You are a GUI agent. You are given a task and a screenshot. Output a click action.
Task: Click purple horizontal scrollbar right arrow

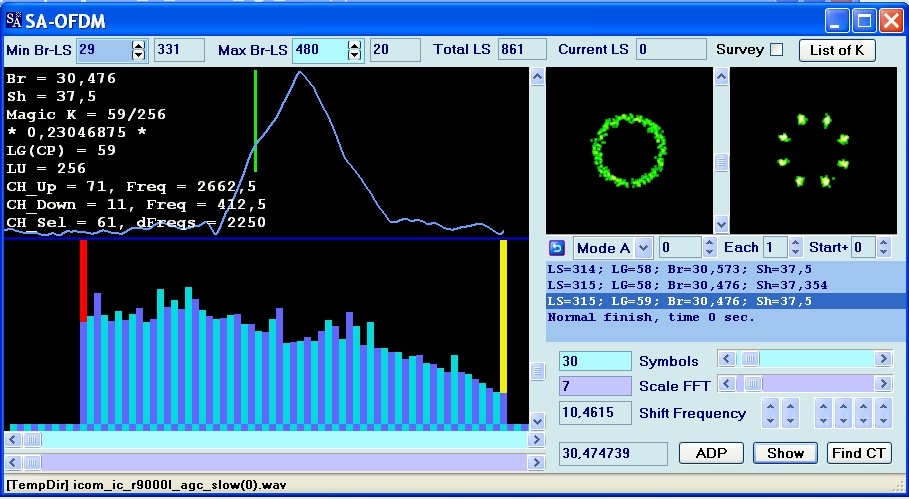(x=536, y=462)
